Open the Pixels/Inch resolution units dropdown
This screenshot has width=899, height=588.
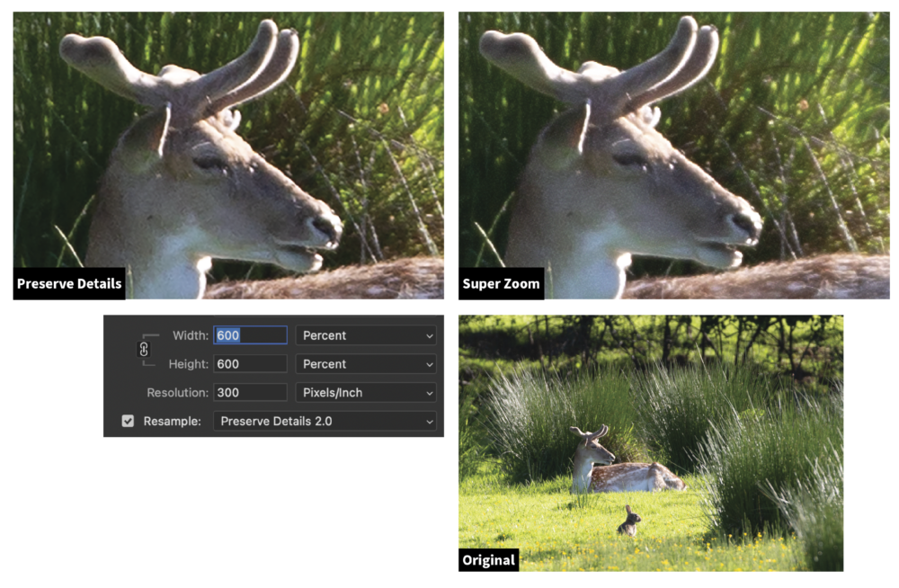pyautogui.click(x=367, y=392)
